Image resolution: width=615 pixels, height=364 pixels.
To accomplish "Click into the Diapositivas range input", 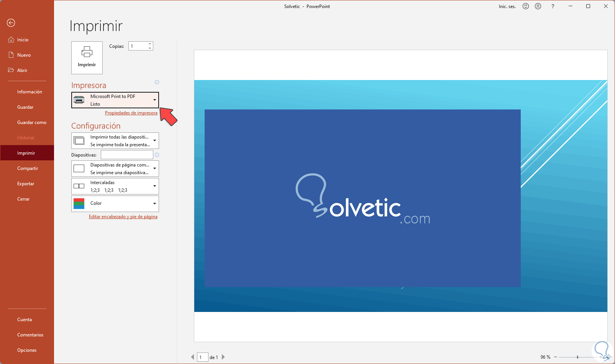I will pyautogui.click(x=127, y=155).
